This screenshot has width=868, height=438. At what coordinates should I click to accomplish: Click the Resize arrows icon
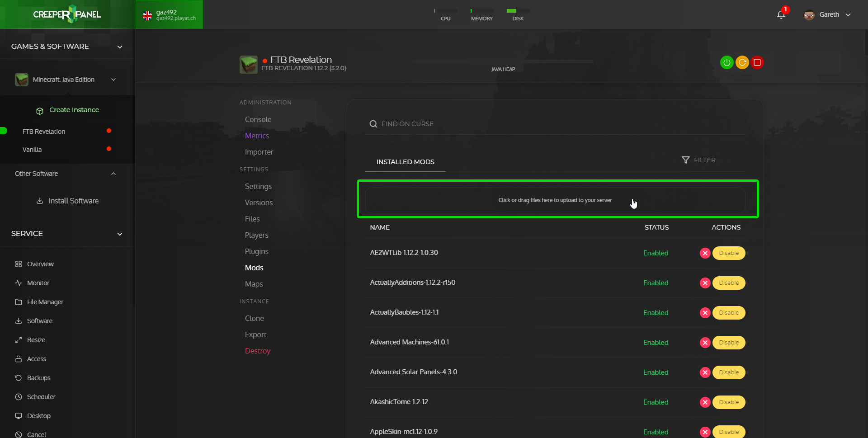coord(19,340)
